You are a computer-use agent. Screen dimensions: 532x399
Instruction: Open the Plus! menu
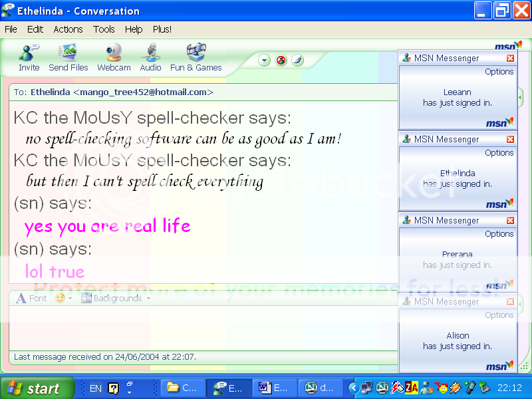point(162,29)
